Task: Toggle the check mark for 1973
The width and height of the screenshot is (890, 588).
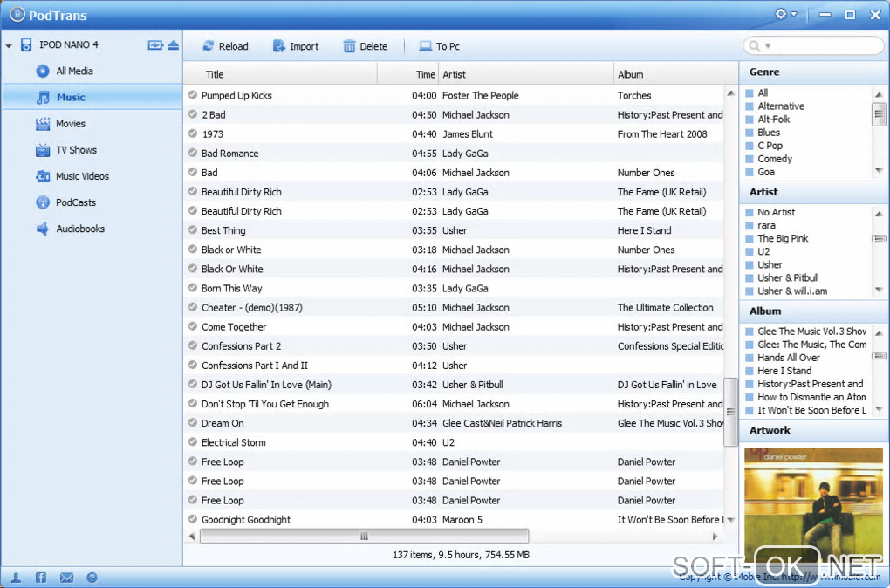Action: 193,133
